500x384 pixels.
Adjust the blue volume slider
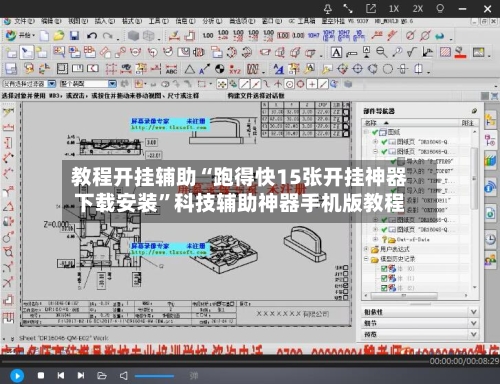(x=154, y=376)
